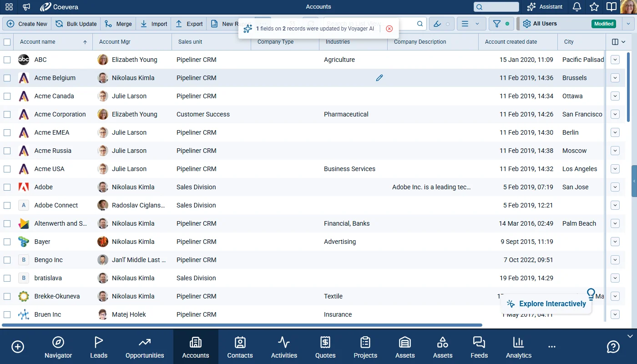Expand the ABC row actions dropdown
Viewport: 637px width, 364px height.
pos(615,60)
